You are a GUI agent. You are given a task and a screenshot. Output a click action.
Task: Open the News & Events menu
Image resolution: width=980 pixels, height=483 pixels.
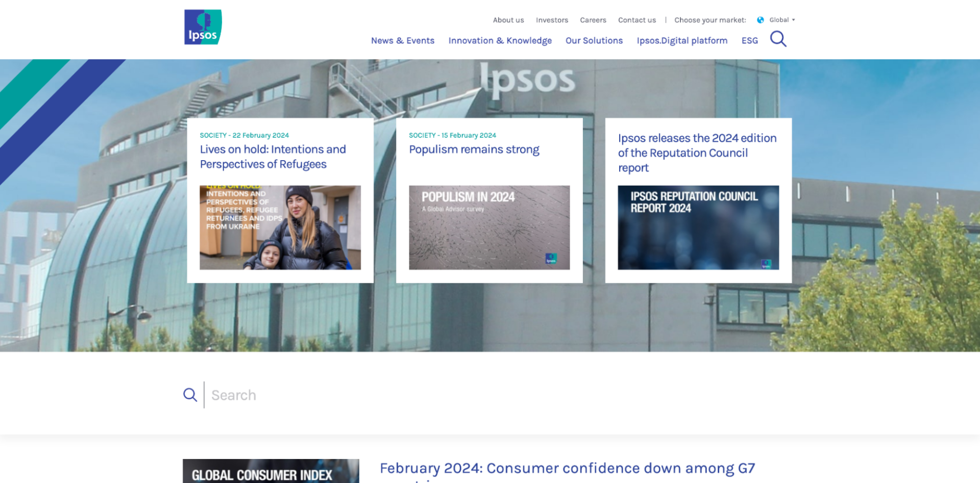click(x=402, y=41)
